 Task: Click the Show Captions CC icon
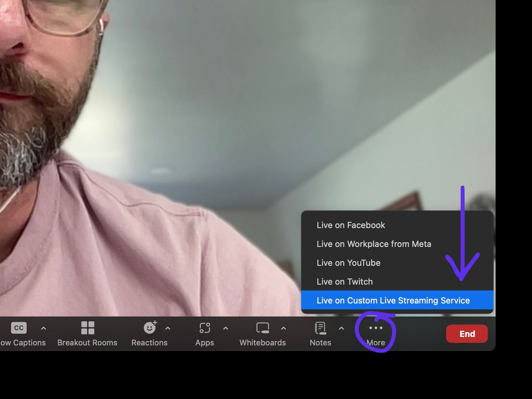[19, 328]
